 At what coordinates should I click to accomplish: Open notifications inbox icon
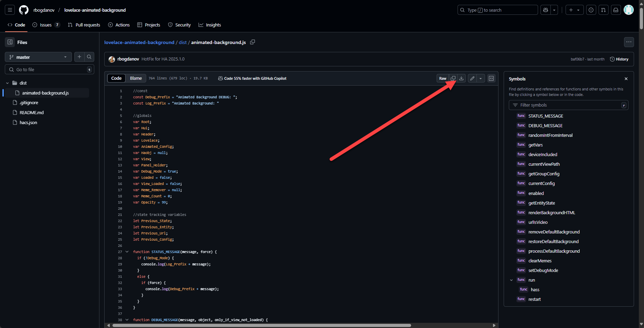pyautogui.click(x=616, y=10)
